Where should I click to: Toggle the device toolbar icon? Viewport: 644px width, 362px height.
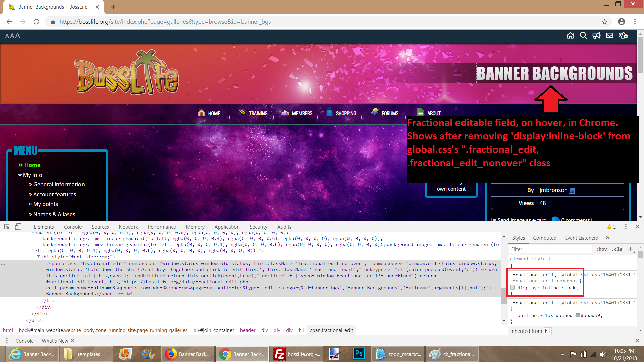[18, 227]
